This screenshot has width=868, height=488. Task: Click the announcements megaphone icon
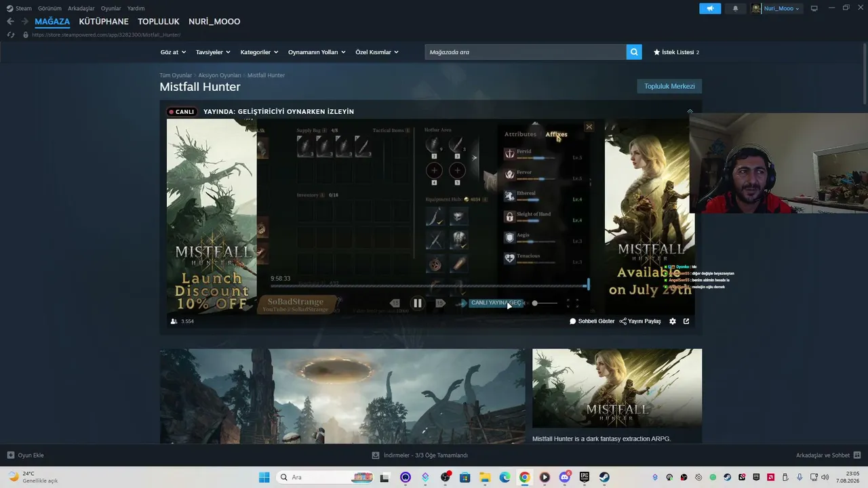coord(710,9)
